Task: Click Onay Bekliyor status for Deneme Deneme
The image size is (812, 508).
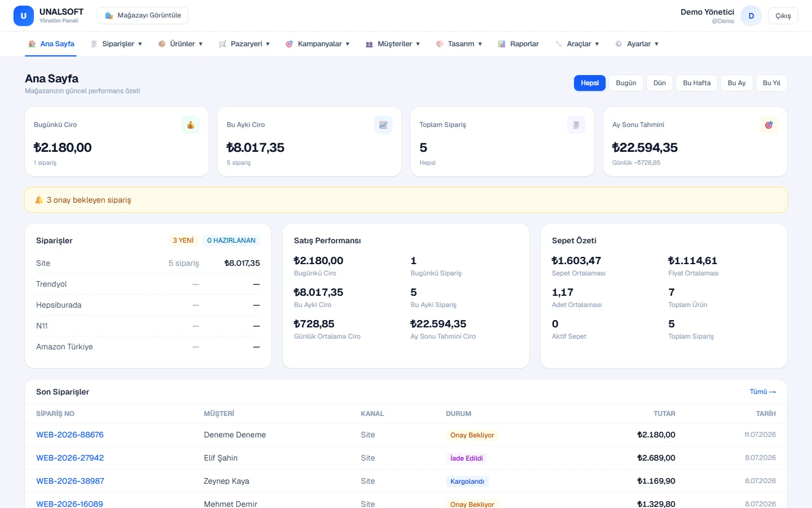Action: point(472,435)
